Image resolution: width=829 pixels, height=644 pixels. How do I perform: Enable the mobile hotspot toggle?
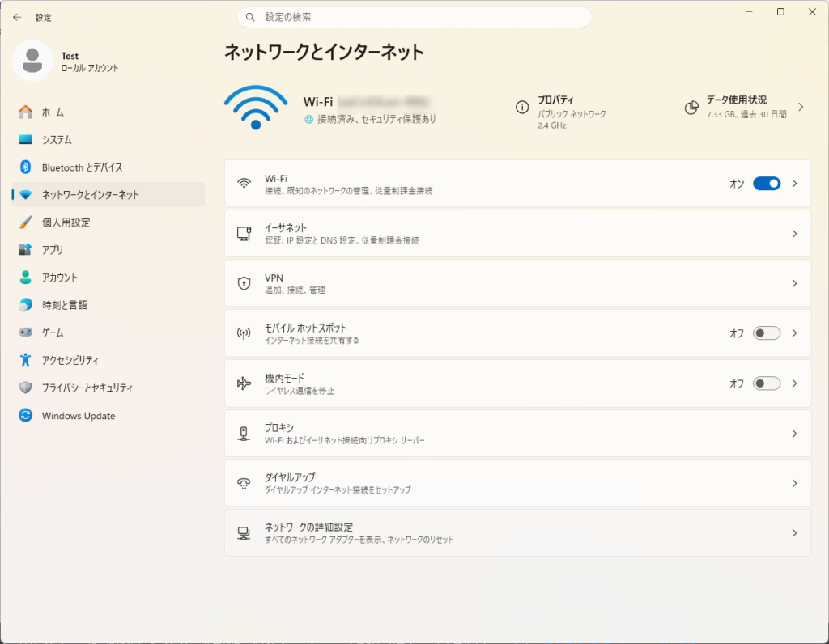(x=766, y=333)
